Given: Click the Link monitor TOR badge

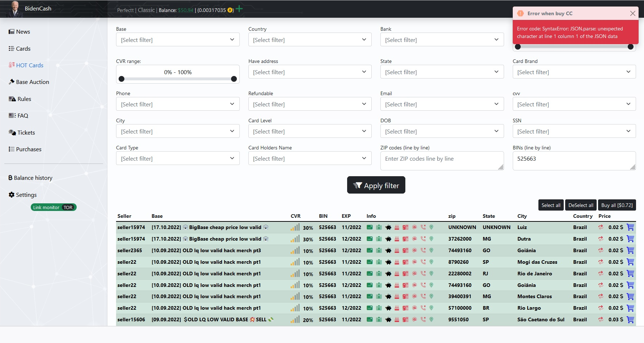Looking at the screenshot, I should pos(54,207).
